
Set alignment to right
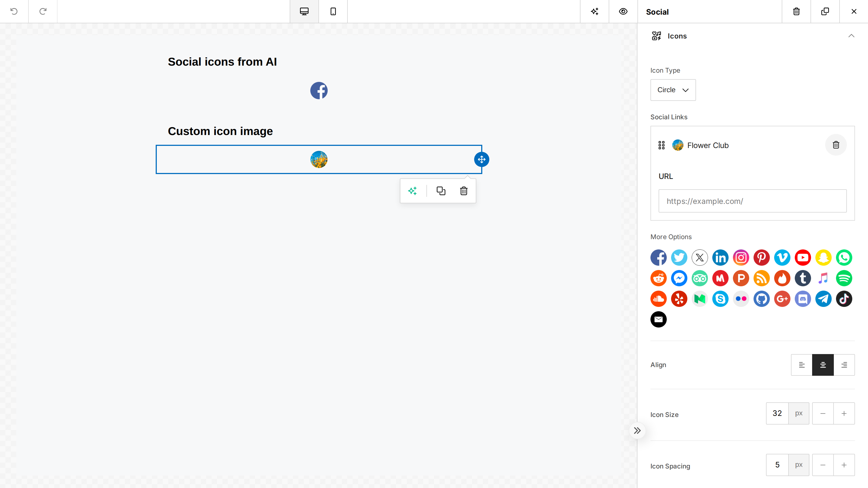pyautogui.click(x=844, y=365)
